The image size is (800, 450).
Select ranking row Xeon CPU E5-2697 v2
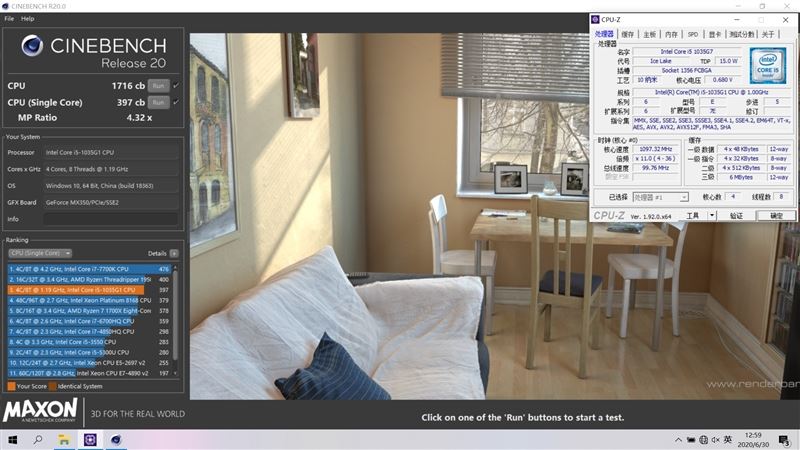click(89, 363)
